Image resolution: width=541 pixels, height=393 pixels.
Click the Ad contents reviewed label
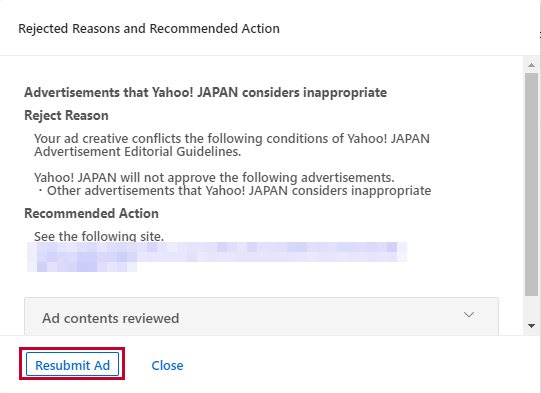tap(110, 318)
